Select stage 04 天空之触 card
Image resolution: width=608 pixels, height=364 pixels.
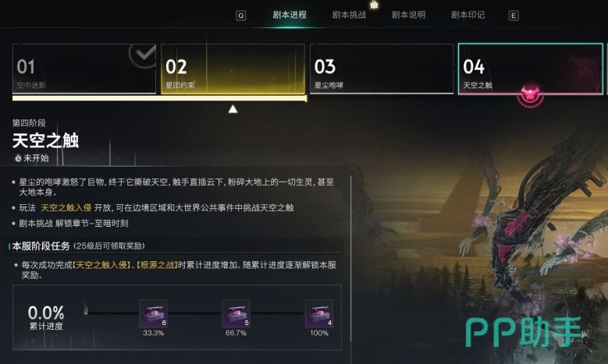[531, 69]
